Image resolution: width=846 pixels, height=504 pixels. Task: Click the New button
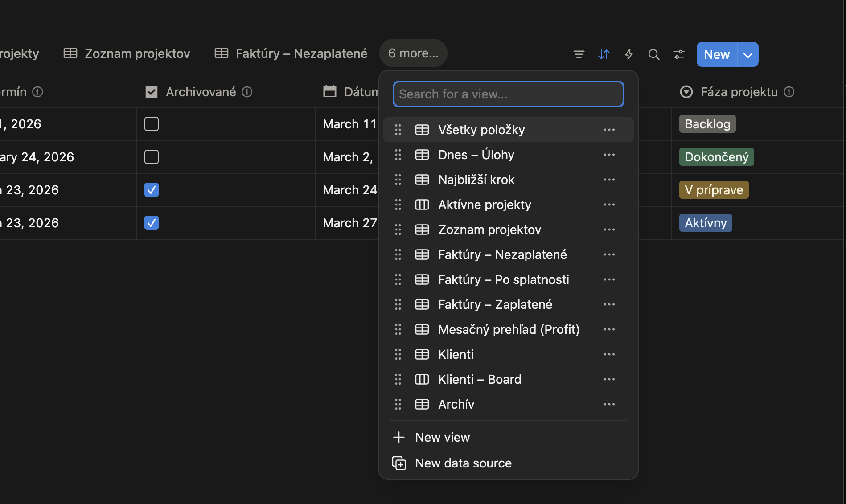click(x=716, y=54)
